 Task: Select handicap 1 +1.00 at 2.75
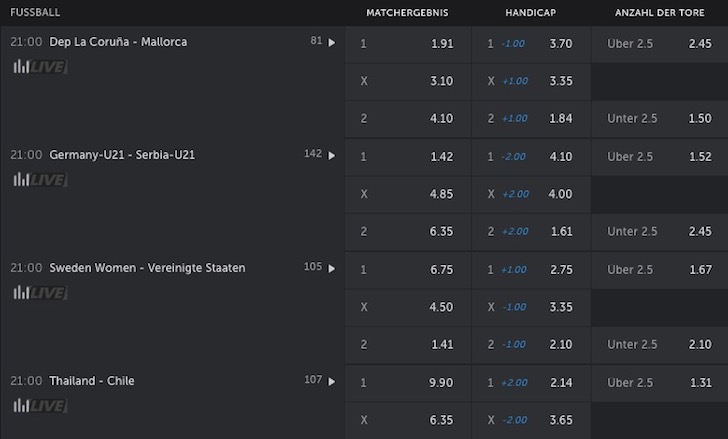pos(531,270)
